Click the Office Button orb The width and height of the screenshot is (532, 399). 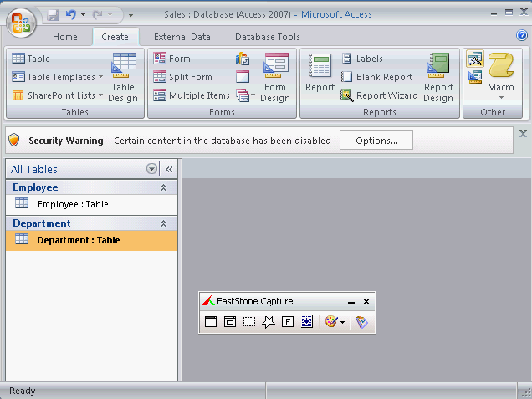coord(21,23)
